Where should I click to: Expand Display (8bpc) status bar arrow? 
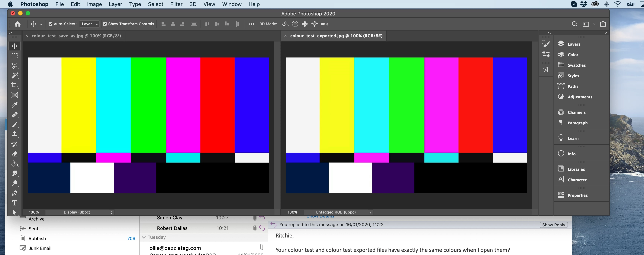click(111, 212)
